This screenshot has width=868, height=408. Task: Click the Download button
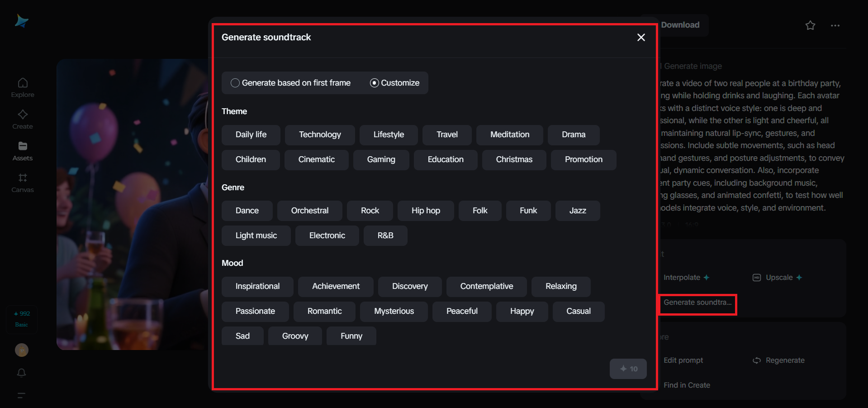[680, 25]
